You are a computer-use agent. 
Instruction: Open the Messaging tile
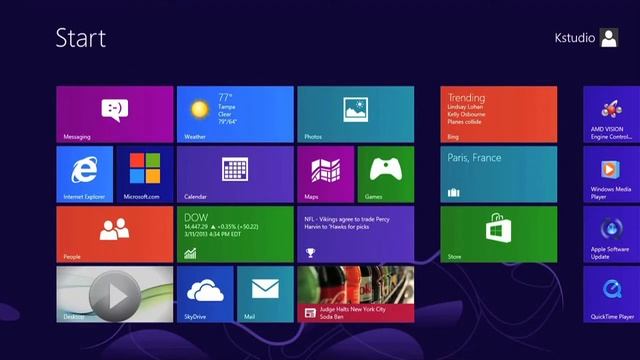click(x=115, y=114)
